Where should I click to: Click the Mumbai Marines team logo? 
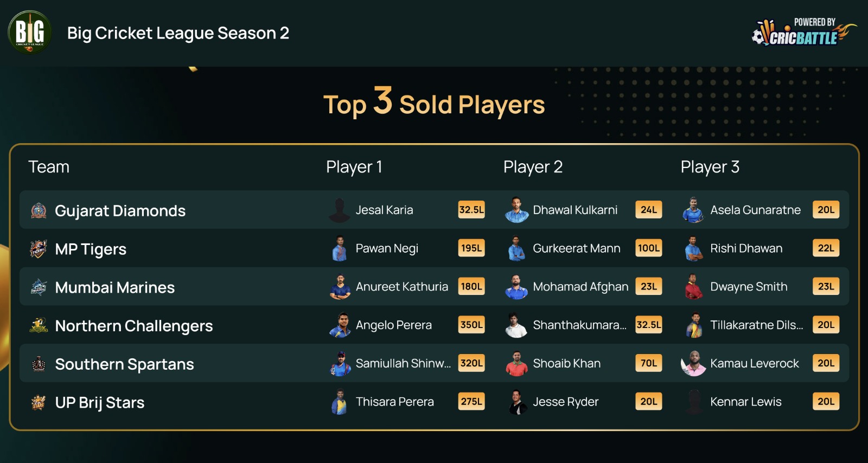click(x=39, y=287)
